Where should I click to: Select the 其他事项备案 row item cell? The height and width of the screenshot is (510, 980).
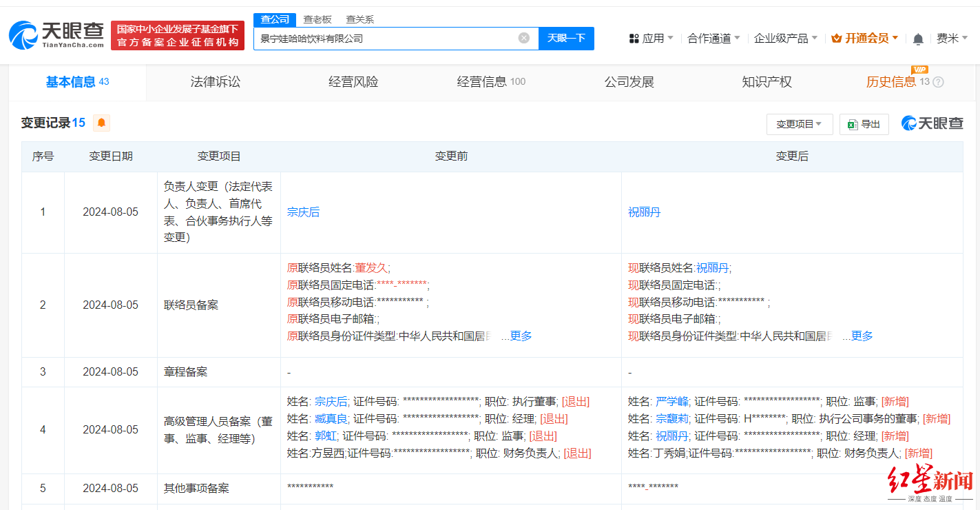coord(219,489)
